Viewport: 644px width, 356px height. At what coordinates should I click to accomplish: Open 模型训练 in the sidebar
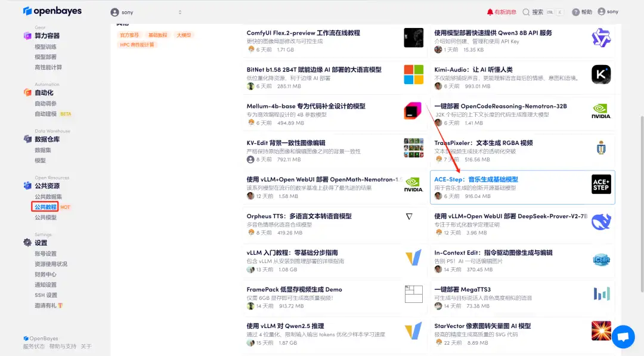(45, 47)
